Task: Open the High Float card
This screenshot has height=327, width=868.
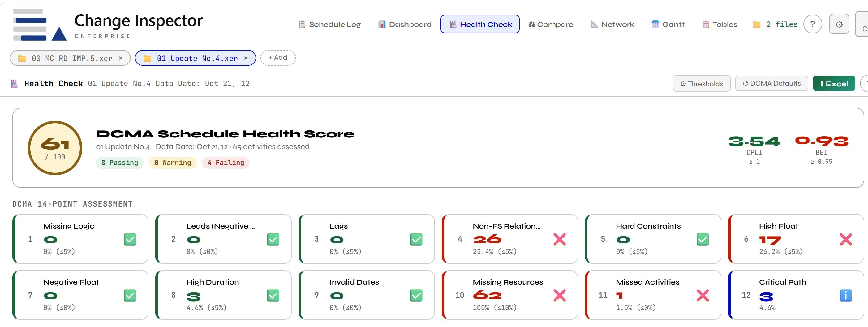Action: point(796,239)
